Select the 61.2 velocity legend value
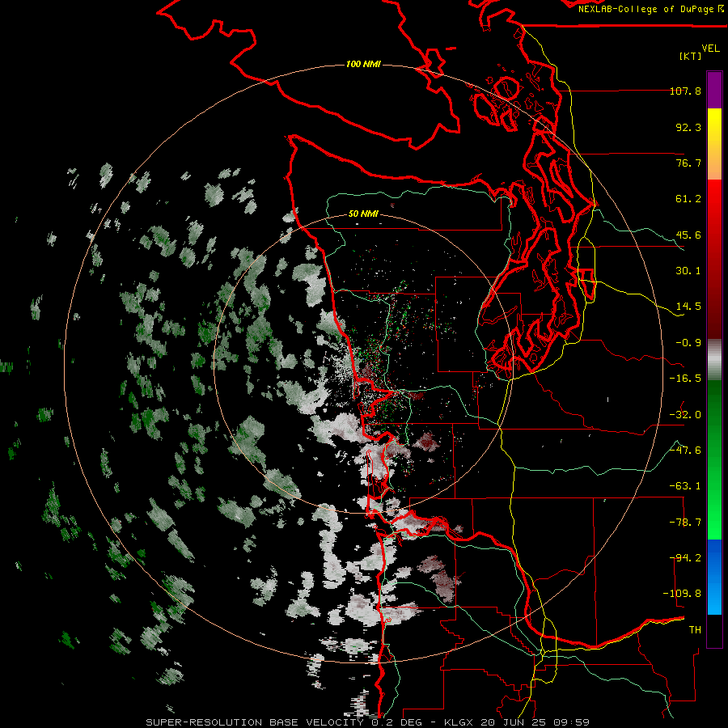The width and height of the screenshot is (728, 728). pos(688,199)
